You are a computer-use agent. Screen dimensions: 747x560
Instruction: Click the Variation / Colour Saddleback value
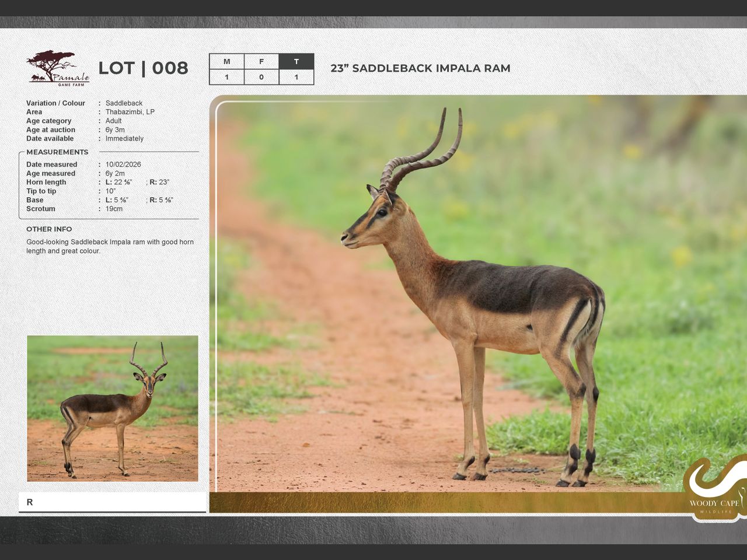pos(124,103)
